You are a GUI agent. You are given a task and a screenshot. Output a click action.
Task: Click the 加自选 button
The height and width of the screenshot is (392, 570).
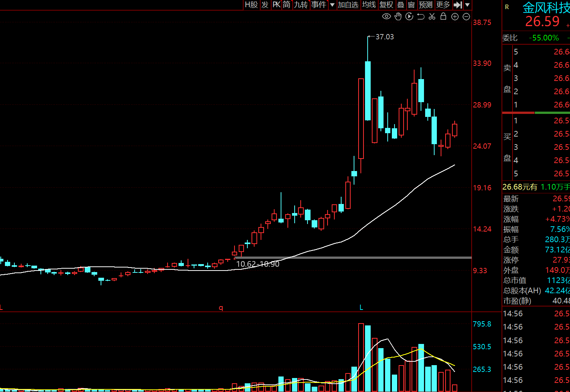pyautogui.click(x=348, y=5)
